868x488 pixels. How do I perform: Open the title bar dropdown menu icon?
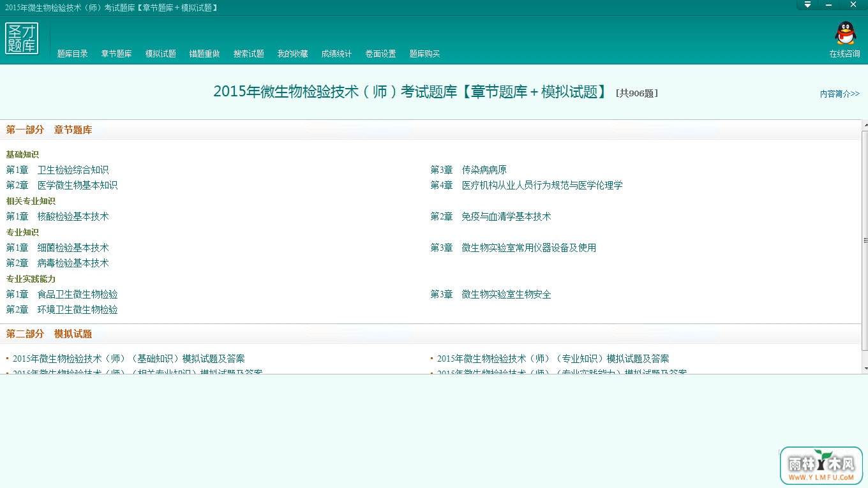(807, 5)
